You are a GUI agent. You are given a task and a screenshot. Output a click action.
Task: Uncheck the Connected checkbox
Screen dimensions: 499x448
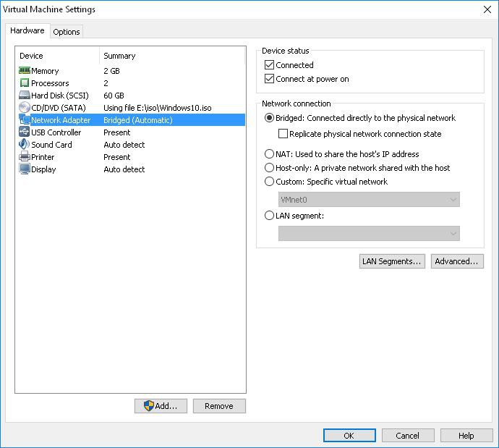coord(269,65)
